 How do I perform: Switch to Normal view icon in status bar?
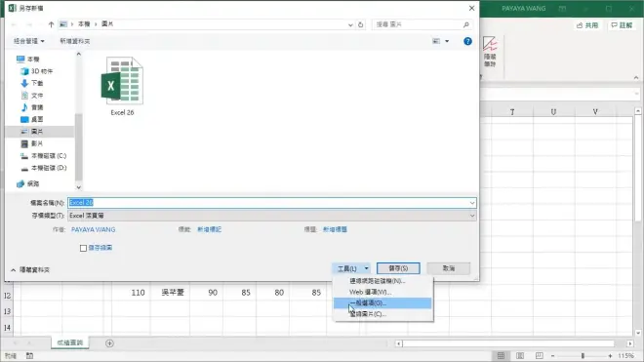coord(501,355)
